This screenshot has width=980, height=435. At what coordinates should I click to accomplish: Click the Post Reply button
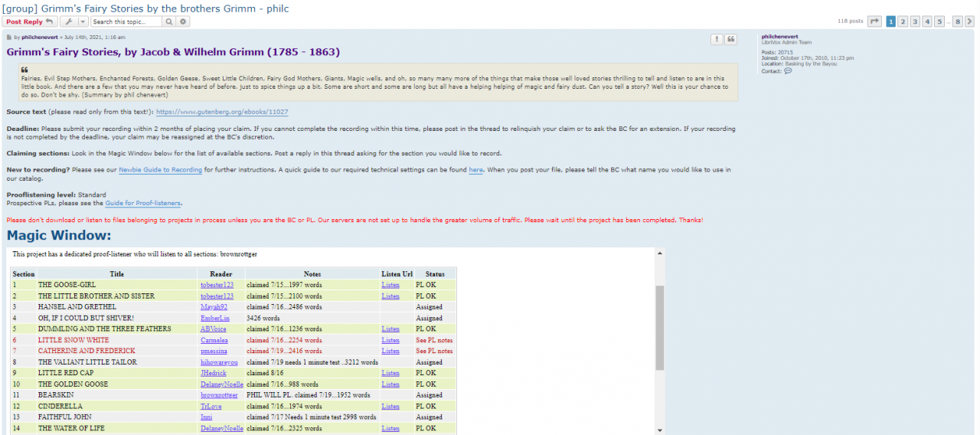[x=29, y=21]
